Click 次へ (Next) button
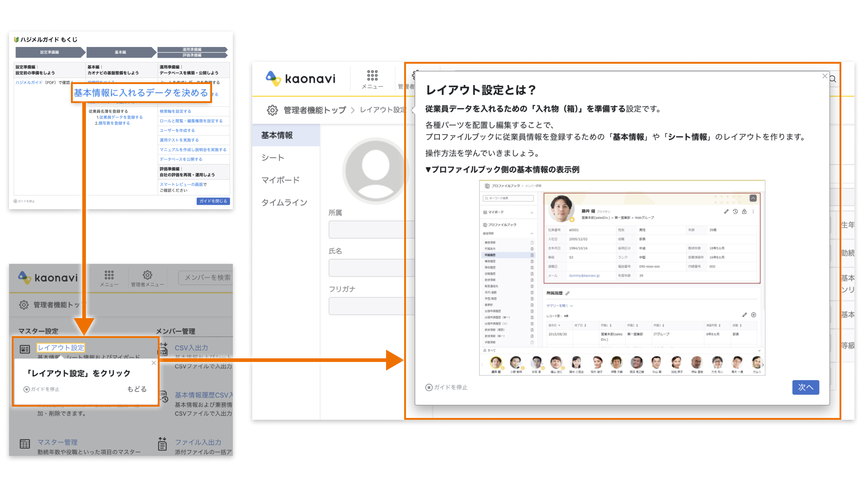868x488 pixels. pos(806,387)
